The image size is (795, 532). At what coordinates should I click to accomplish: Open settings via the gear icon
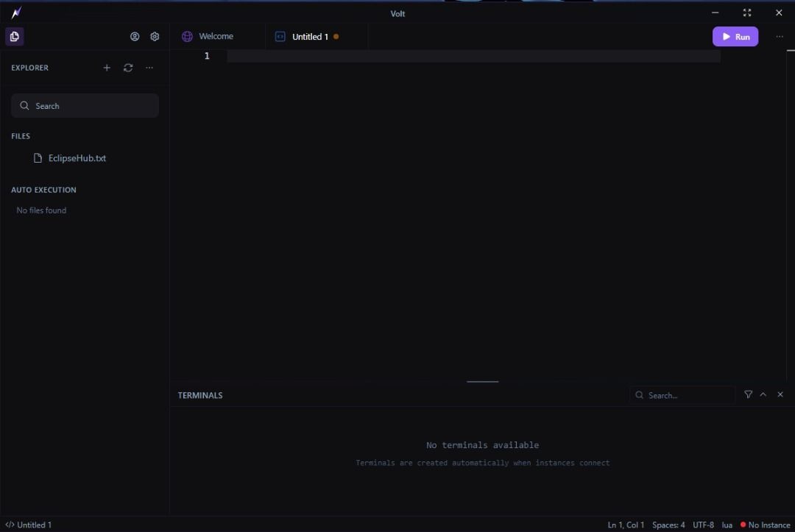point(155,37)
